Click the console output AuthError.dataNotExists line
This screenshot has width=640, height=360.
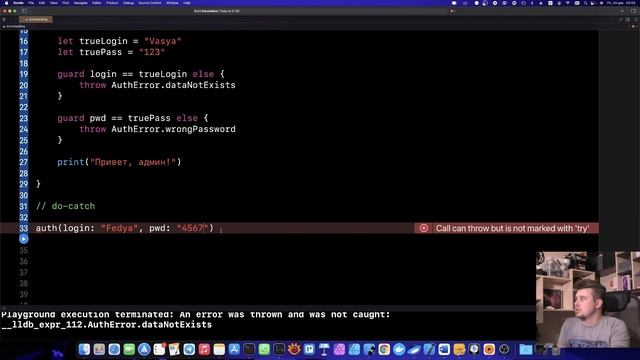click(107, 325)
